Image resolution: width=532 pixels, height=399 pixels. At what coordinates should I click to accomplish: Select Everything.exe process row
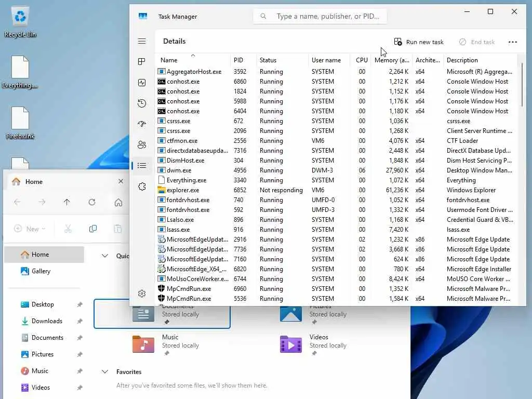tap(337, 180)
